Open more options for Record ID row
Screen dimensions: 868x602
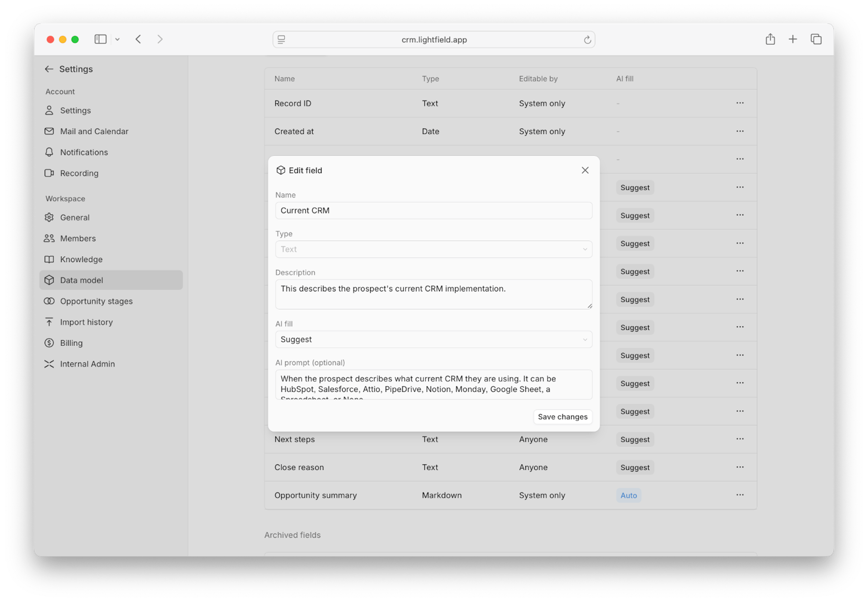tap(740, 103)
